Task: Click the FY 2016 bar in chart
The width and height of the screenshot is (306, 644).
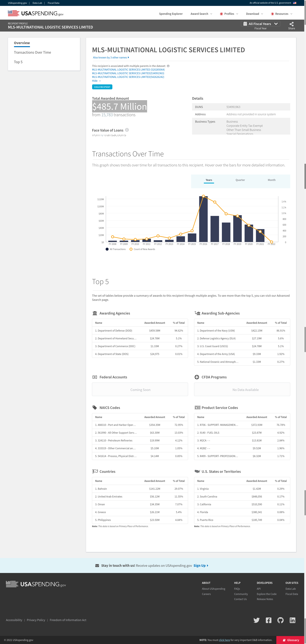Action: pyautogui.click(x=203, y=219)
